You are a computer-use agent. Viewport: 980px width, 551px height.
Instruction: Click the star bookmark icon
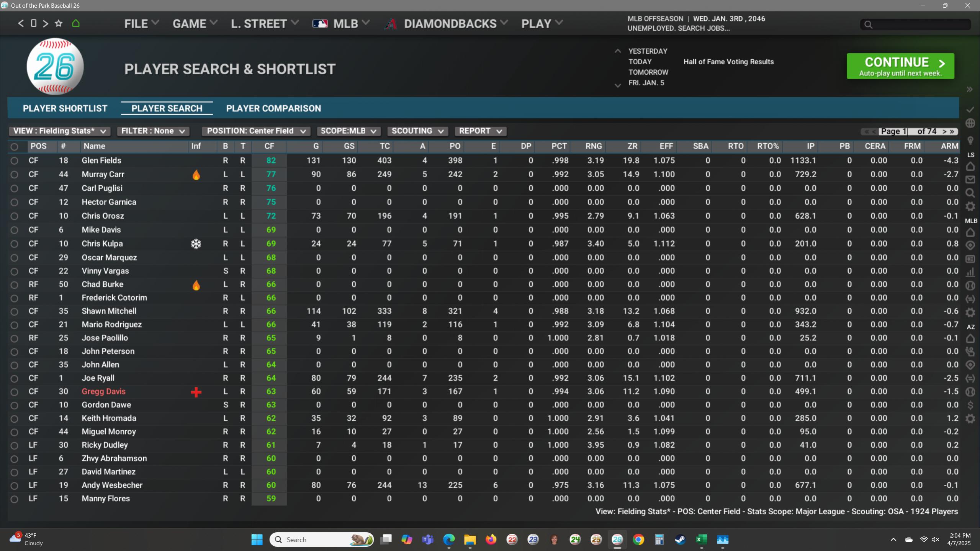pyautogui.click(x=59, y=23)
